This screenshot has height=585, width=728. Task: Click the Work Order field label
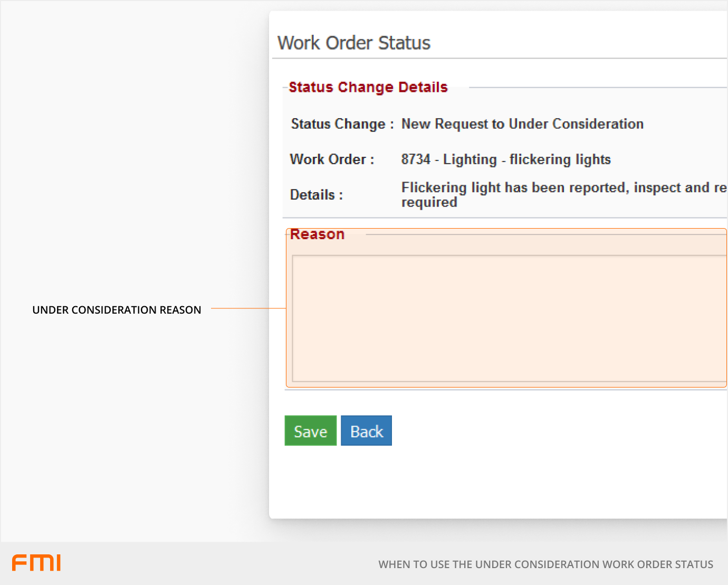click(332, 159)
